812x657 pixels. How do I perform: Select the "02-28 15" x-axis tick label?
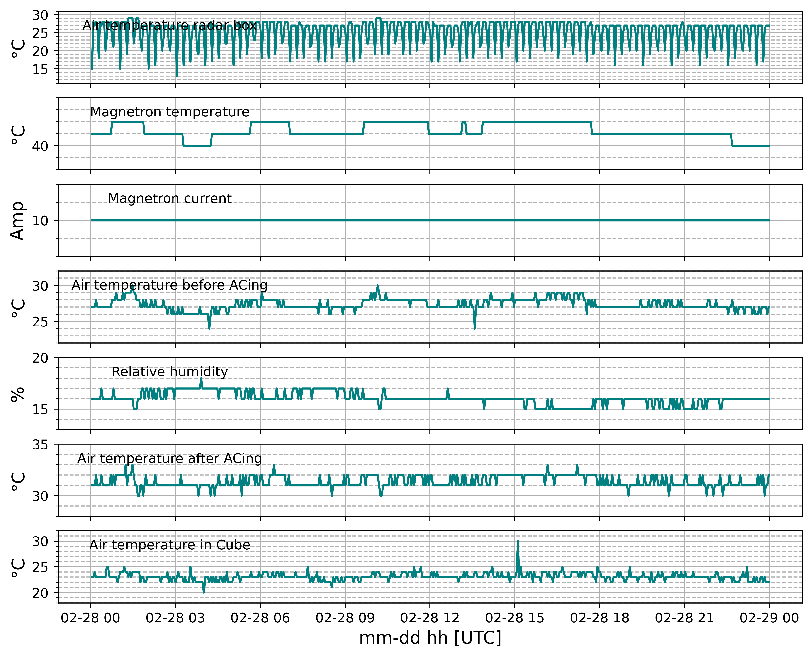[515, 618]
